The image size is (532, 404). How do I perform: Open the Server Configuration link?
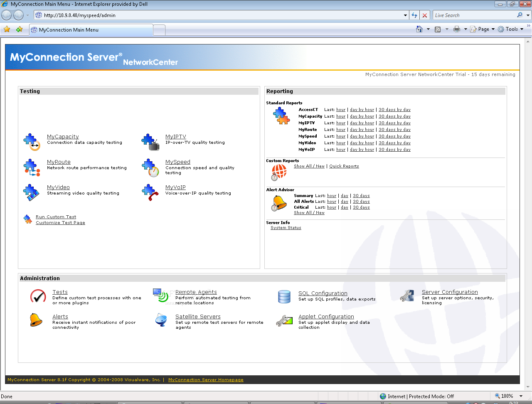pos(450,292)
